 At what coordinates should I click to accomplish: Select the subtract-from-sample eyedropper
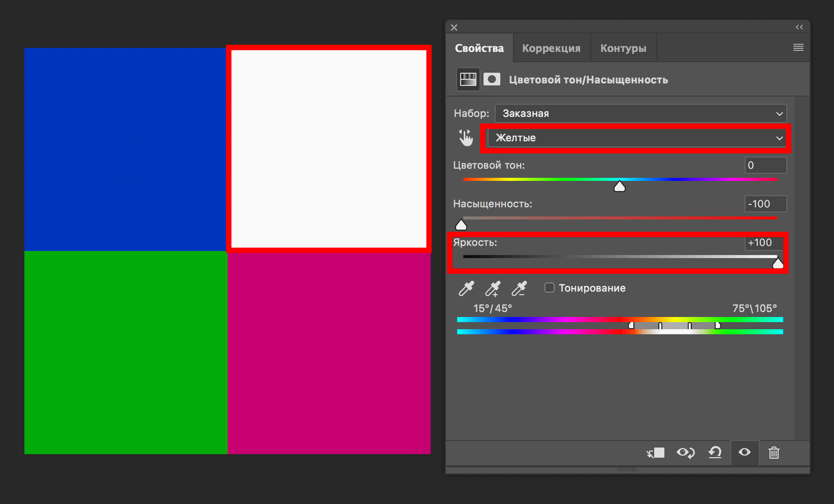coord(519,288)
